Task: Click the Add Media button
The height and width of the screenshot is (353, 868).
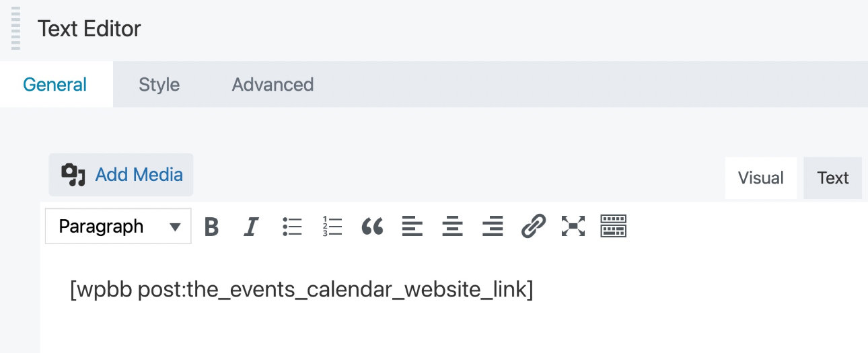Action: pos(122,175)
